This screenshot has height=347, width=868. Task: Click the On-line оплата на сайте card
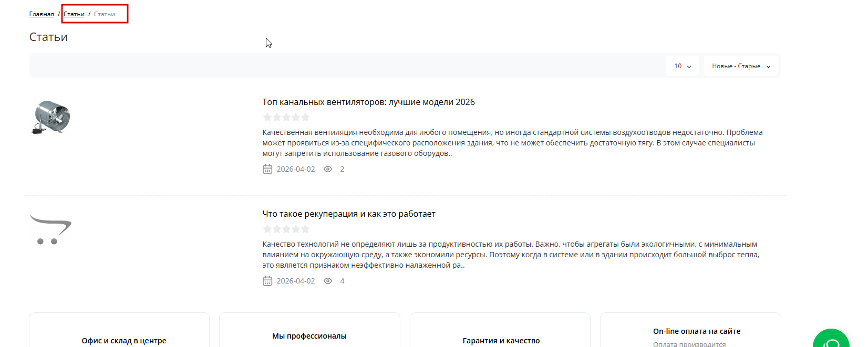coord(690,330)
